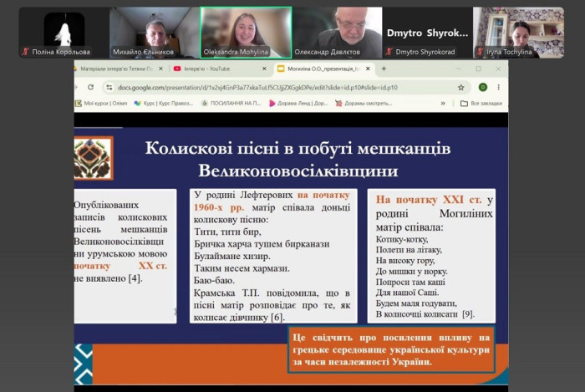Bookmark this page with the star icon
Screen dimensions: 585x392
pos(461,87)
